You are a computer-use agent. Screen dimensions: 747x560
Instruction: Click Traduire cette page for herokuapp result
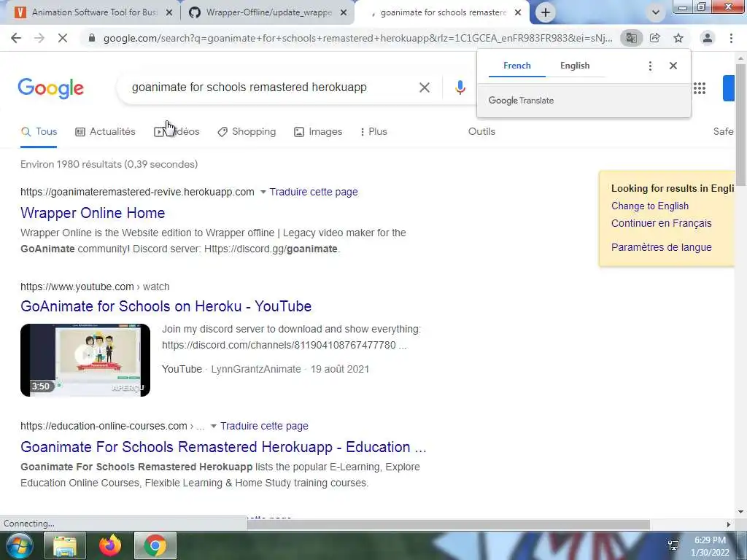click(x=314, y=192)
